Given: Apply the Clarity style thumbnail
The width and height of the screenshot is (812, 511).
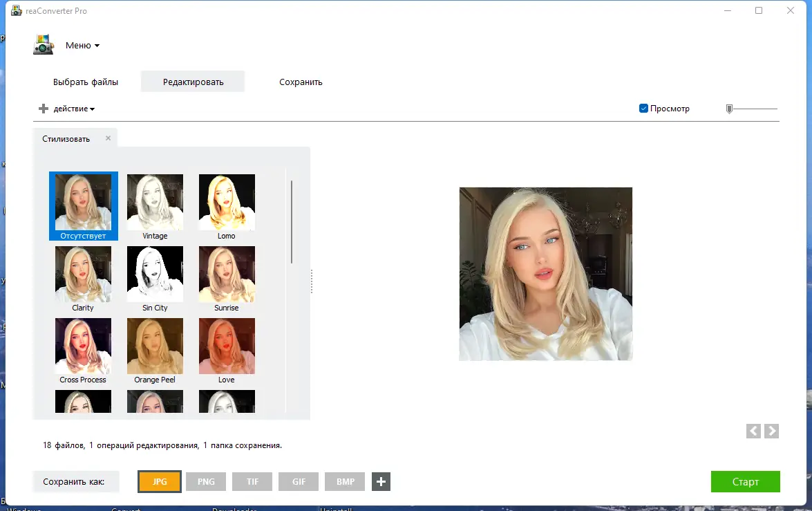Looking at the screenshot, I should [83, 278].
